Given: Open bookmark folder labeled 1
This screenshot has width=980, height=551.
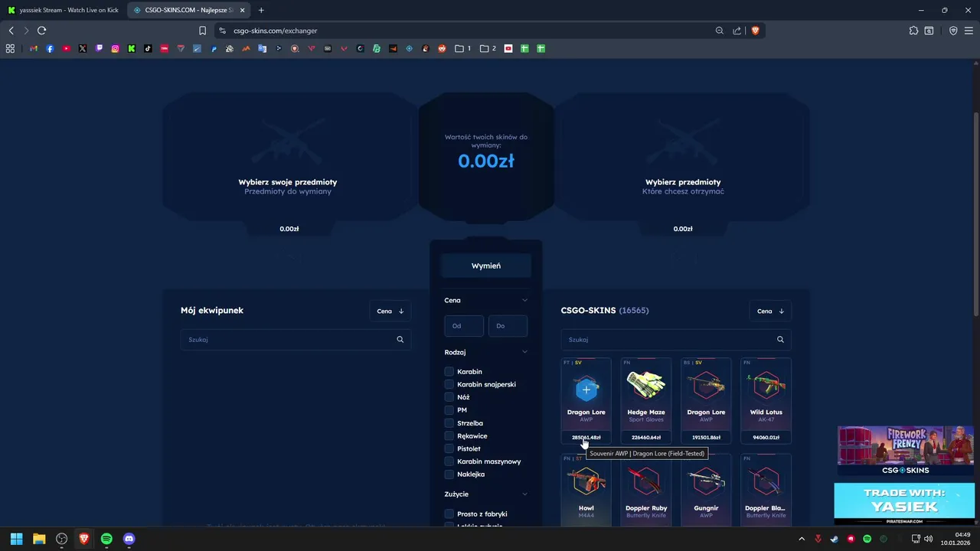Looking at the screenshot, I should tap(463, 48).
